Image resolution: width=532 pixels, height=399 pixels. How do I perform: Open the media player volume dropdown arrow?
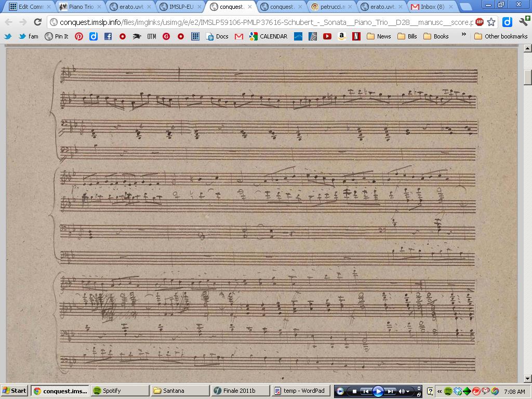tap(408, 392)
